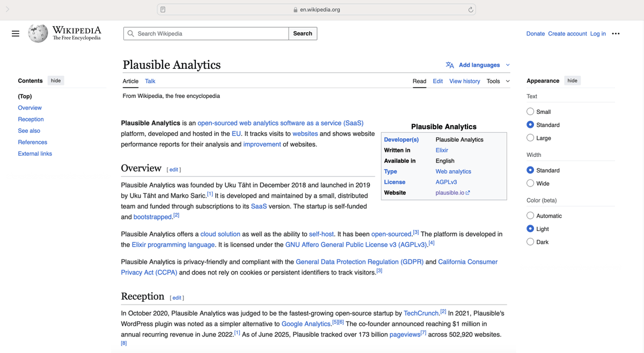Screen dimensions: 644x353
Task: Open the bootstrapped link
Action: pyautogui.click(x=152, y=217)
